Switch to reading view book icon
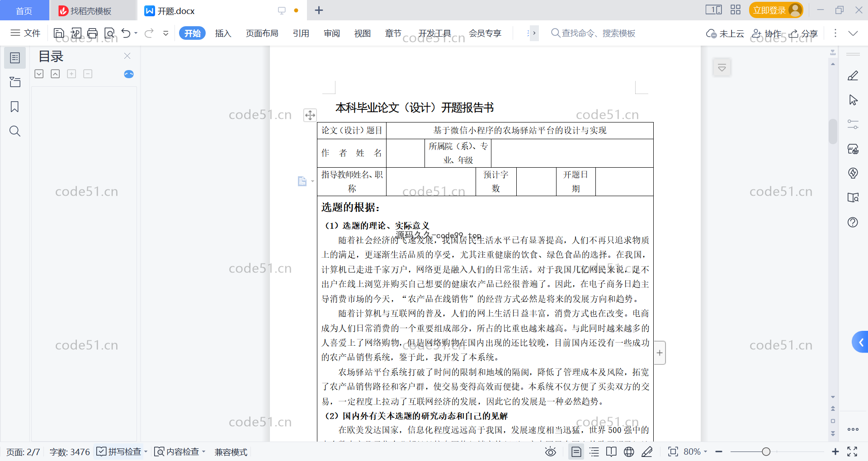The width and height of the screenshot is (868, 461). tap(611, 452)
